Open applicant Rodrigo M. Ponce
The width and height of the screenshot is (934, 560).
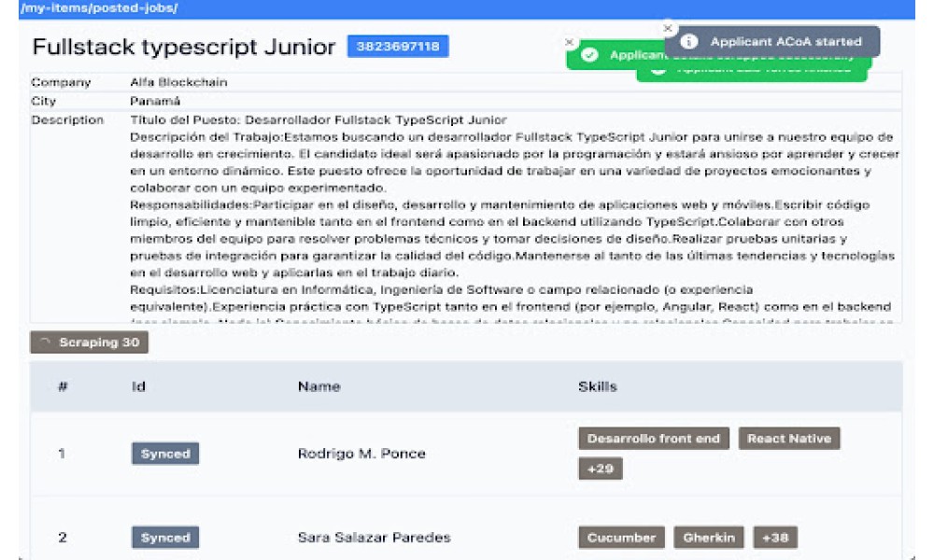(361, 454)
